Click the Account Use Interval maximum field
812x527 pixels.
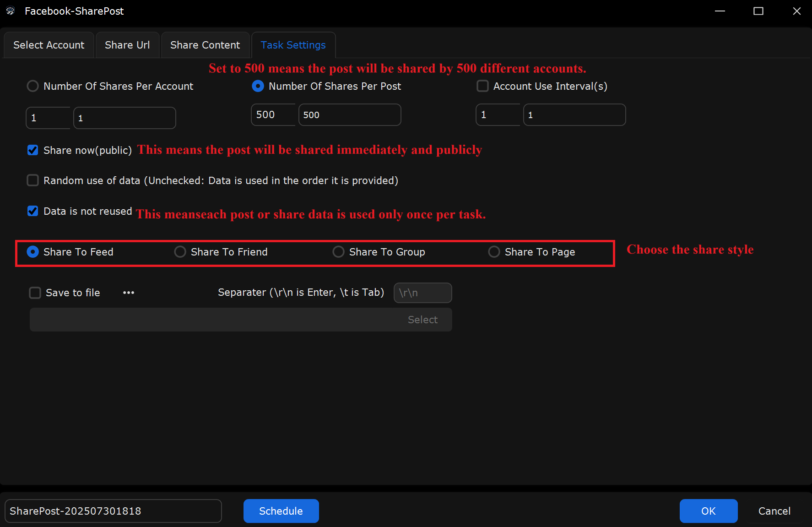tap(574, 114)
